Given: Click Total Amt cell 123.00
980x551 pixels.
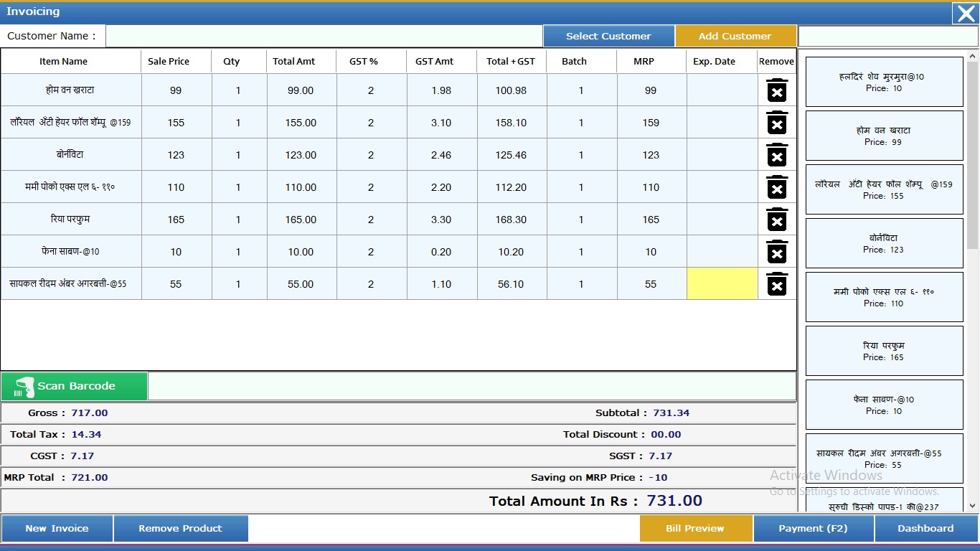Looking at the screenshot, I should coord(301,155).
